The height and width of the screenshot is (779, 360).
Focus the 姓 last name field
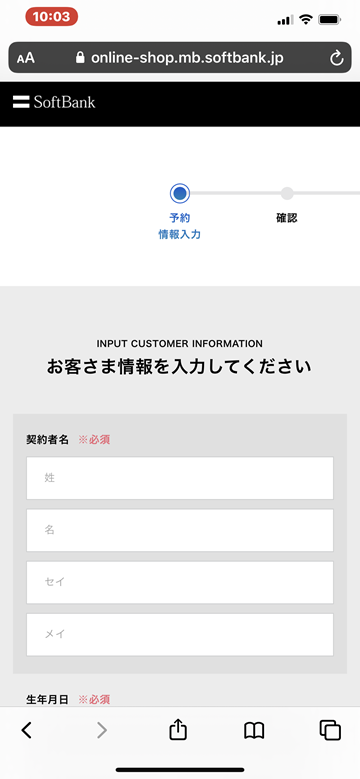pos(180,478)
